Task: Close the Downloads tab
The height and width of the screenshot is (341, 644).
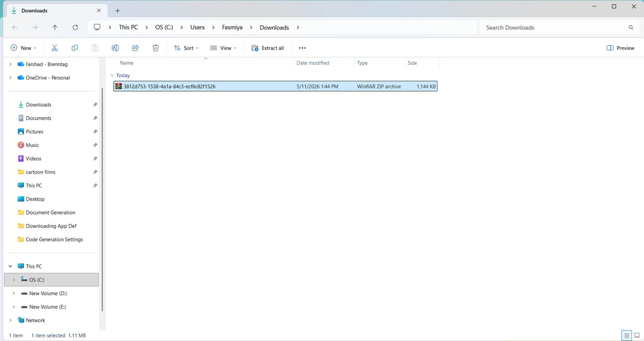Action: tap(99, 11)
